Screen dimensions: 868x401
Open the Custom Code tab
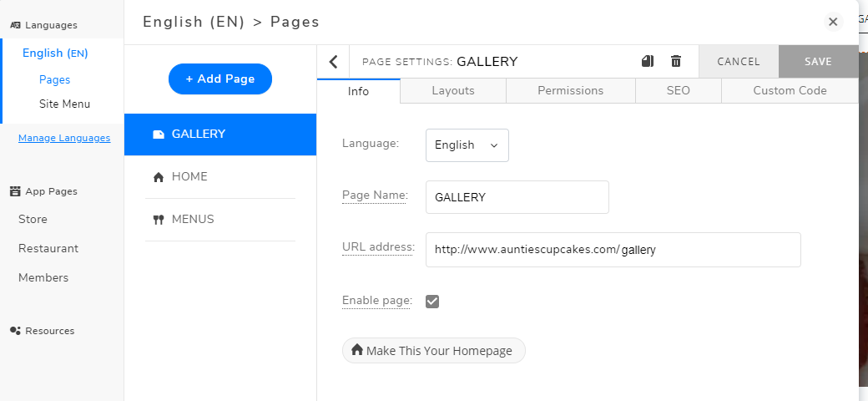pyautogui.click(x=790, y=90)
